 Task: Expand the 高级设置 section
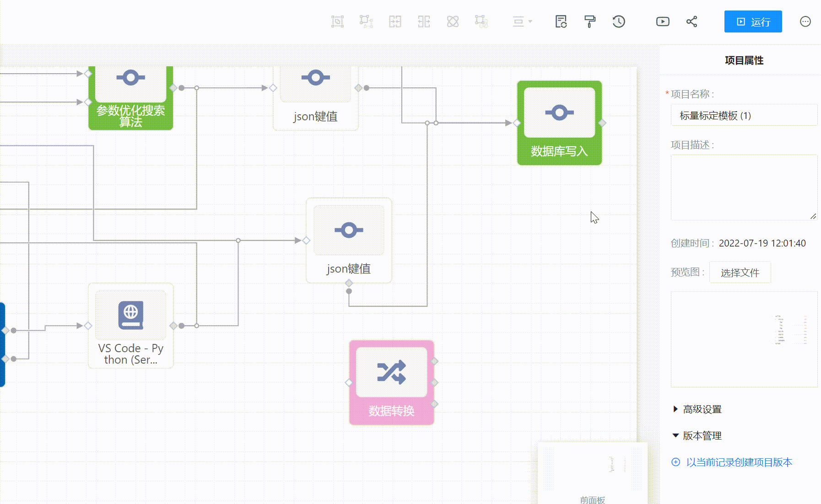click(x=702, y=409)
